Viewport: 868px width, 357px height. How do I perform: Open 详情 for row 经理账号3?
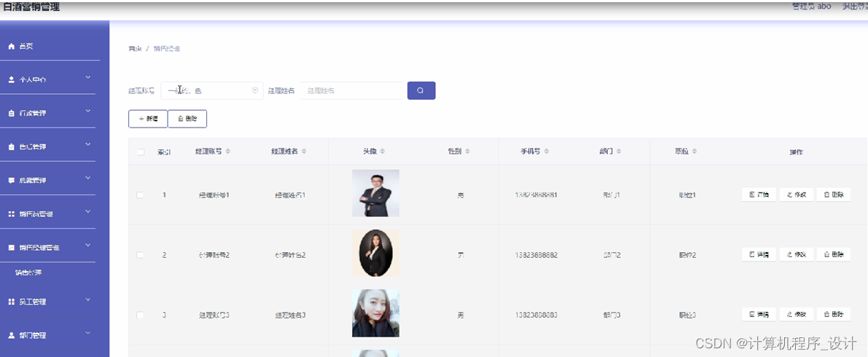[759, 315]
